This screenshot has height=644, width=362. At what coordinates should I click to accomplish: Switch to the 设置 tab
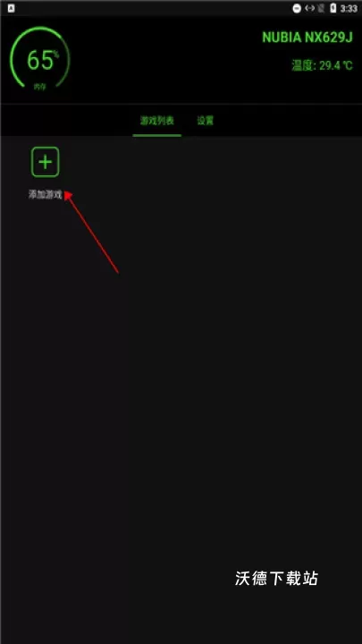206,121
